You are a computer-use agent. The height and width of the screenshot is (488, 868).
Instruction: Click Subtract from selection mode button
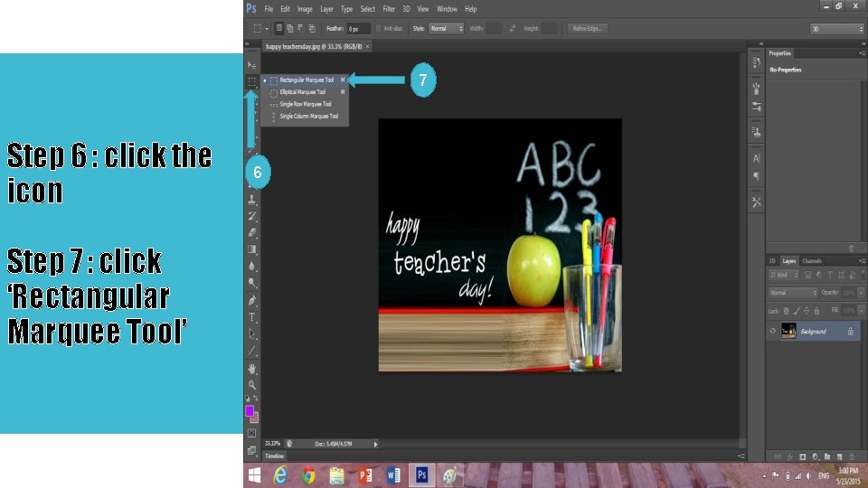[x=300, y=28]
